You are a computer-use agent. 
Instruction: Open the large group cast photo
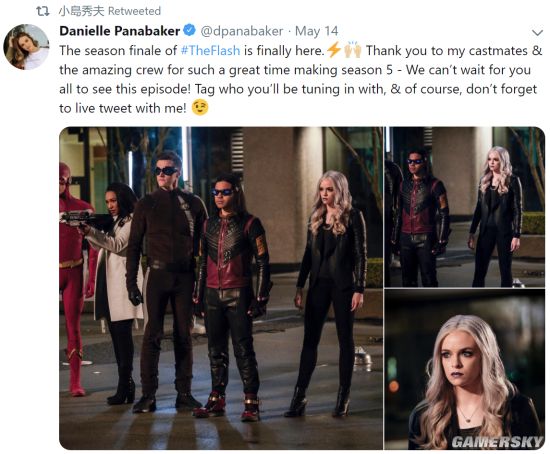[221, 288]
